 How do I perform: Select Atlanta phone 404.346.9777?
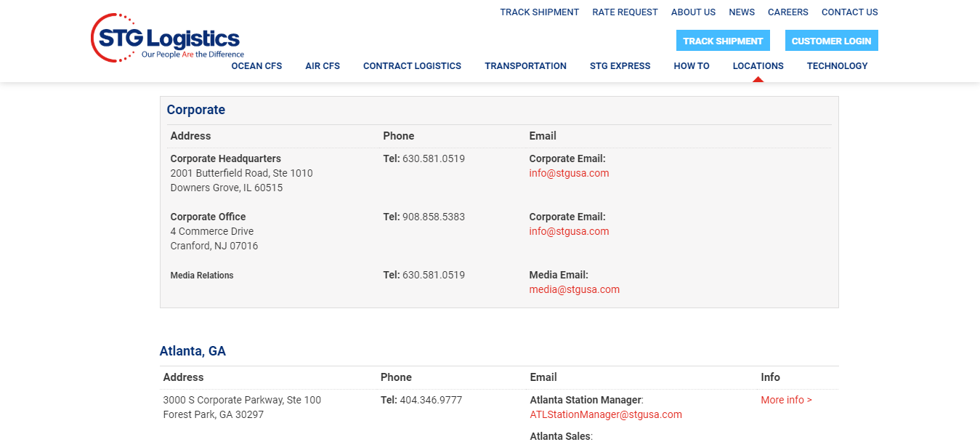tap(431, 400)
